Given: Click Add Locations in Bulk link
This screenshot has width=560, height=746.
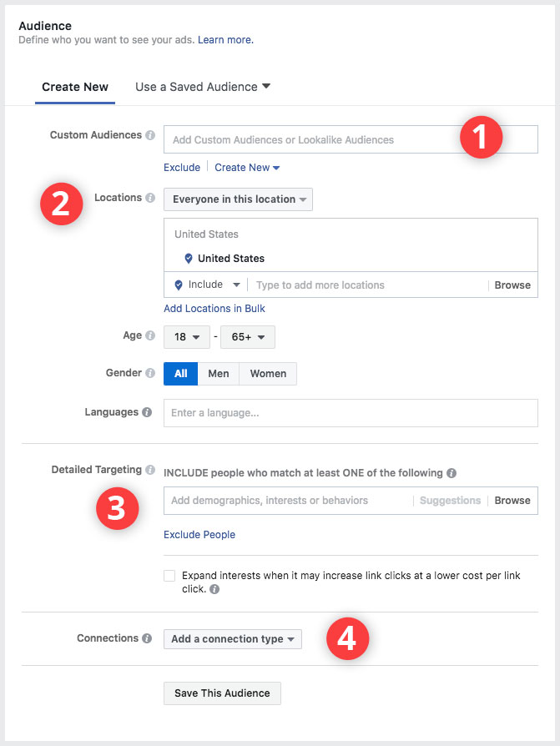Looking at the screenshot, I should [x=214, y=308].
